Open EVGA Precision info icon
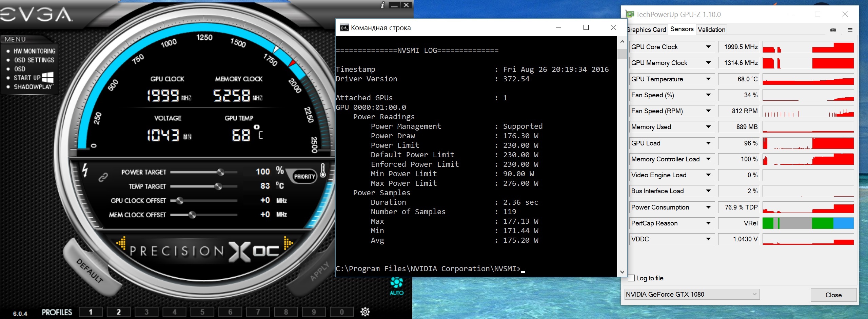This screenshot has height=319, width=868. point(382,5)
